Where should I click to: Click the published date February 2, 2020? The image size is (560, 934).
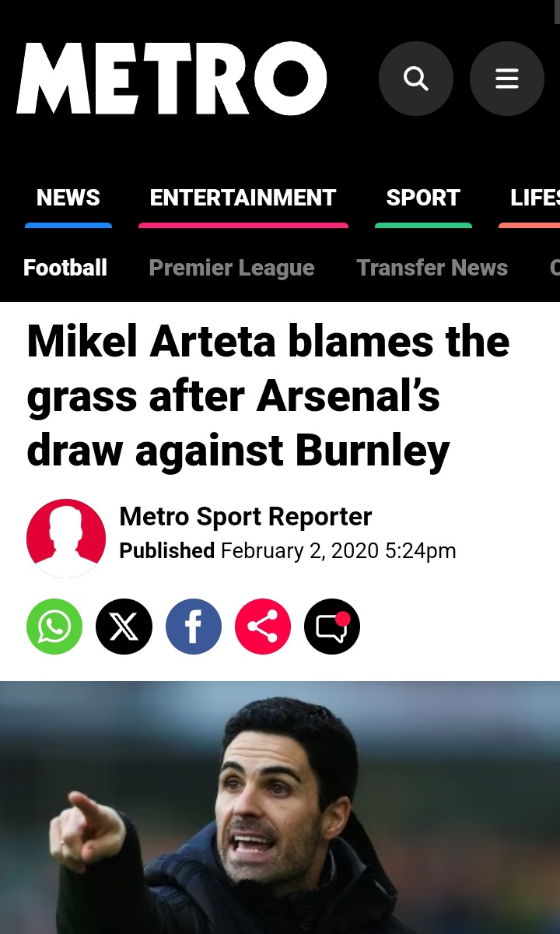[299, 551]
